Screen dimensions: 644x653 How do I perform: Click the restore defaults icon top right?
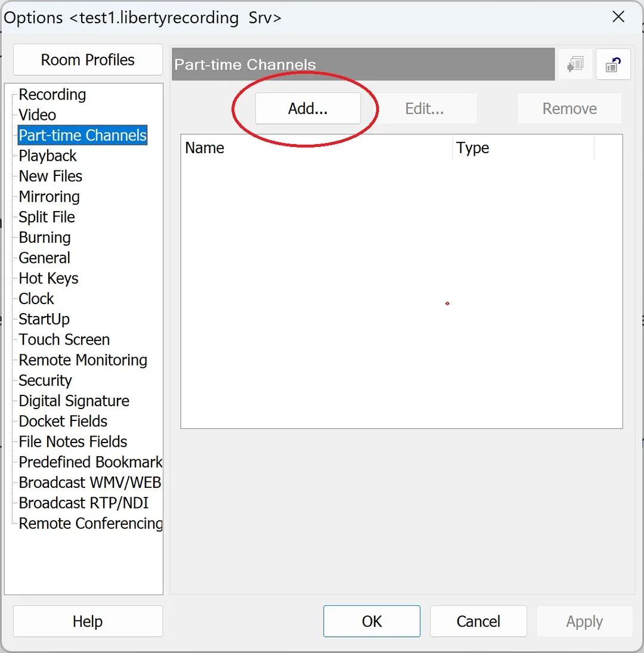click(613, 64)
